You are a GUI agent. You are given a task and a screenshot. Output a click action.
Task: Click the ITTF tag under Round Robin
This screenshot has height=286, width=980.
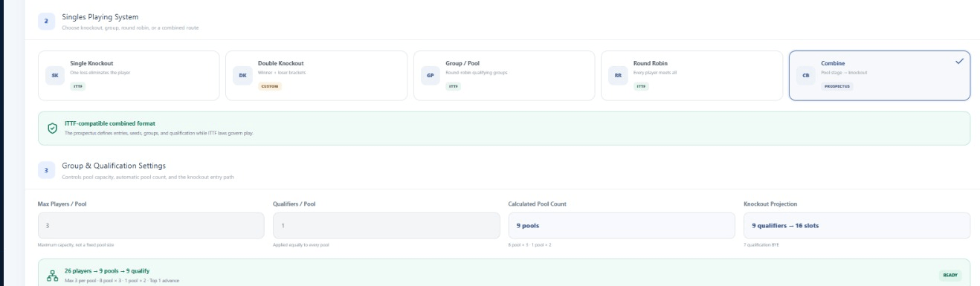640,86
